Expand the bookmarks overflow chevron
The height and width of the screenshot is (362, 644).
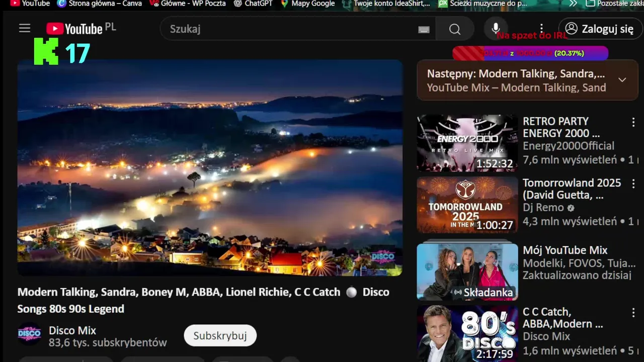[573, 4]
